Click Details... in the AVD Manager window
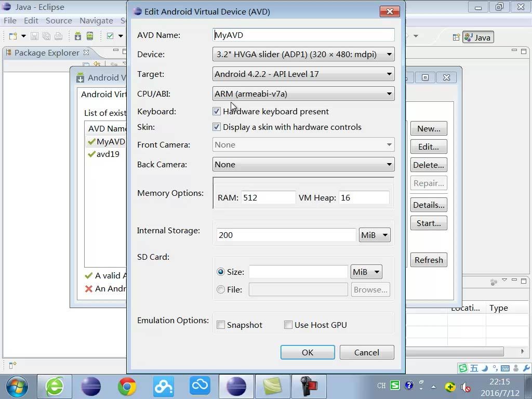The height and width of the screenshot is (399, 532). (x=429, y=205)
